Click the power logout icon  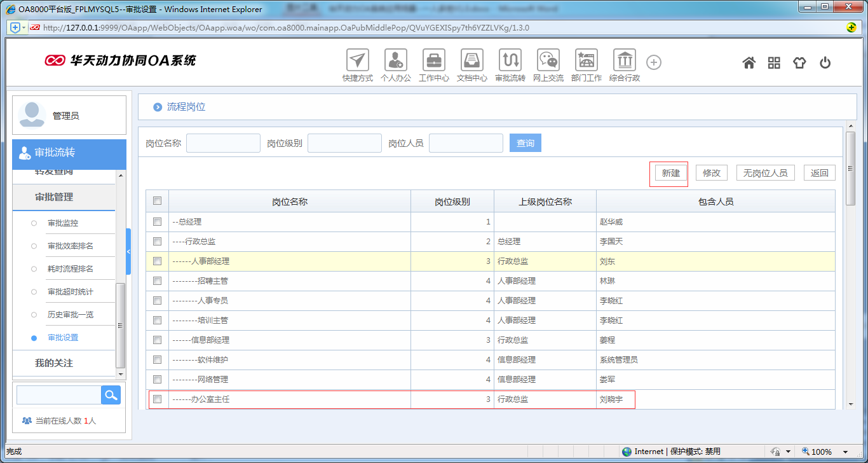pos(825,62)
